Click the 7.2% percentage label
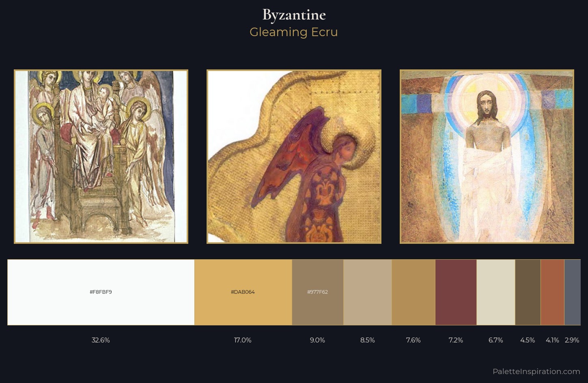This screenshot has width=588, height=383. coord(456,340)
